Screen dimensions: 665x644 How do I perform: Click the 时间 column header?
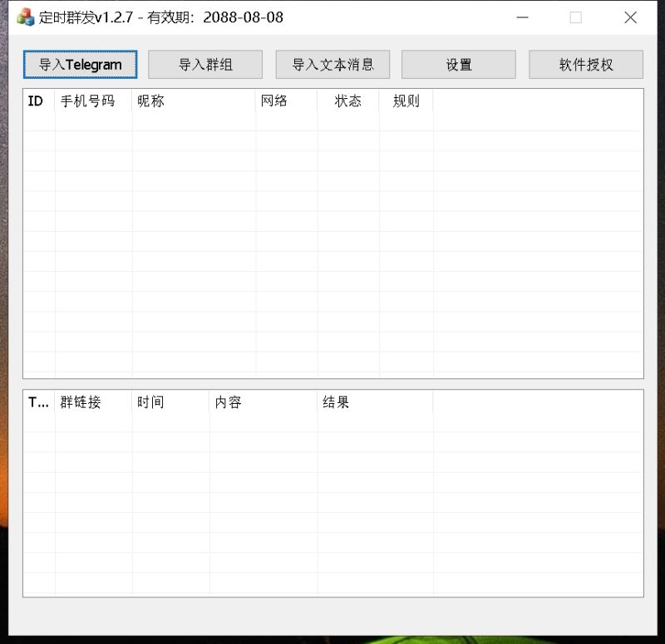[x=150, y=402]
